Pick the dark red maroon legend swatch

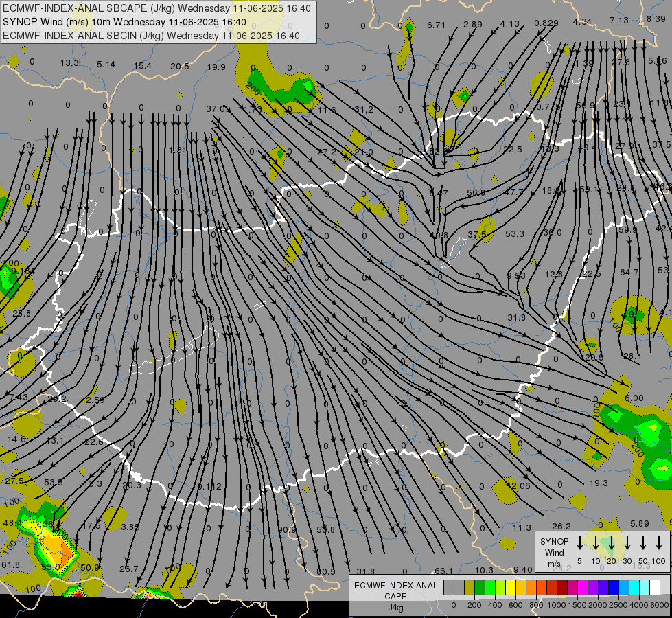coord(562,587)
